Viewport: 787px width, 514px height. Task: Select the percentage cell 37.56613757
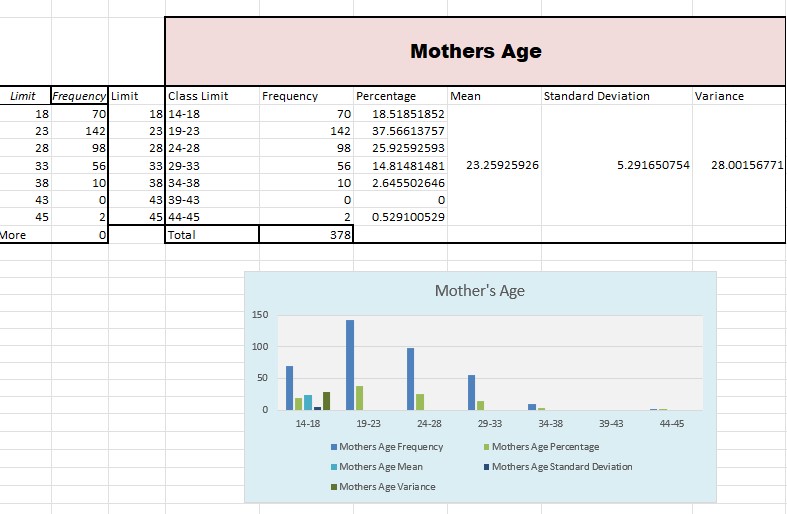(x=400, y=131)
